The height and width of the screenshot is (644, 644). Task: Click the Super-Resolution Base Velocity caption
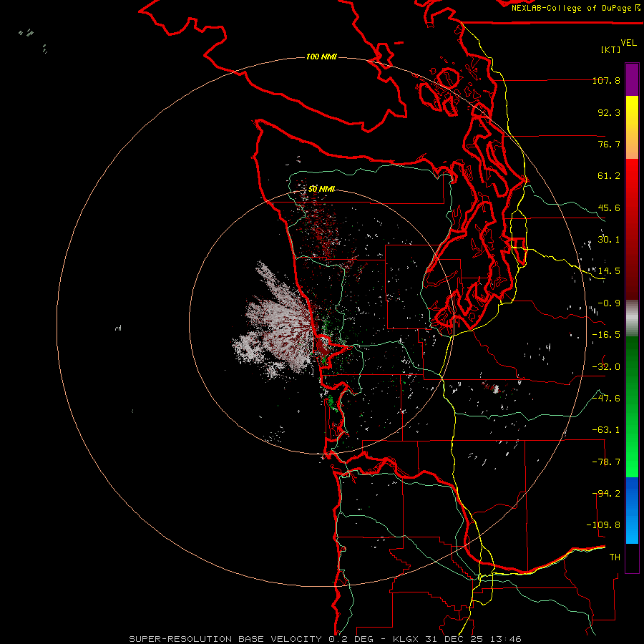(x=326, y=639)
